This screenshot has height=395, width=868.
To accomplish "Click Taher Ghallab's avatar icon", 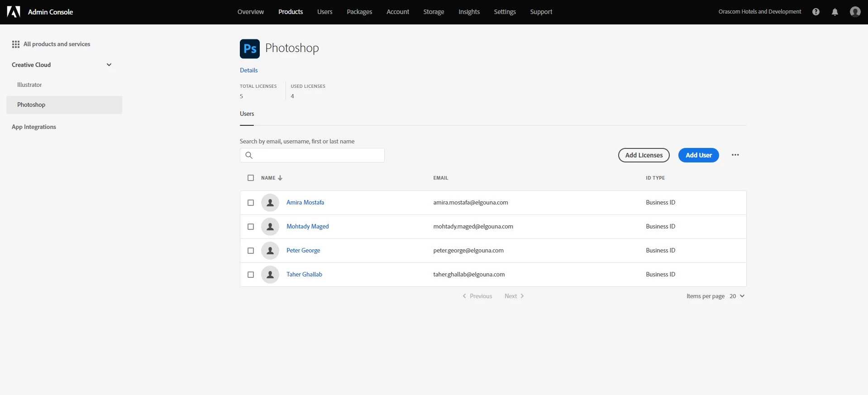I will point(270,275).
